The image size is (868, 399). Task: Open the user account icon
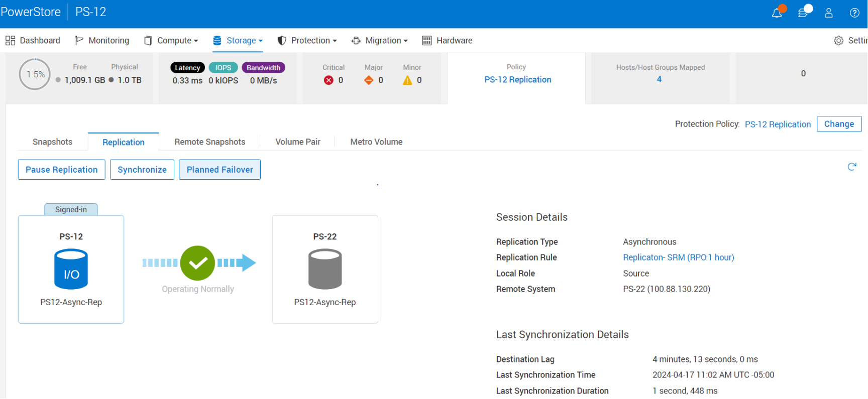tap(829, 13)
